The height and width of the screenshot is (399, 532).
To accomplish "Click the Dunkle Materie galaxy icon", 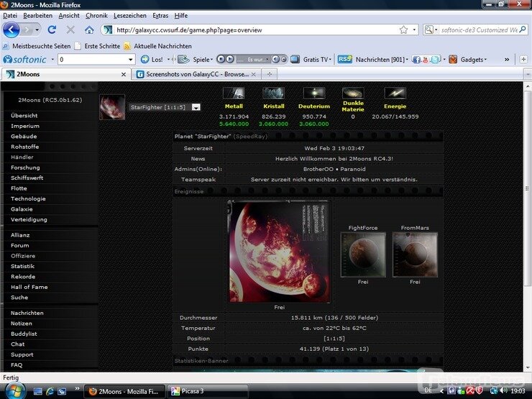I will [353, 93].
